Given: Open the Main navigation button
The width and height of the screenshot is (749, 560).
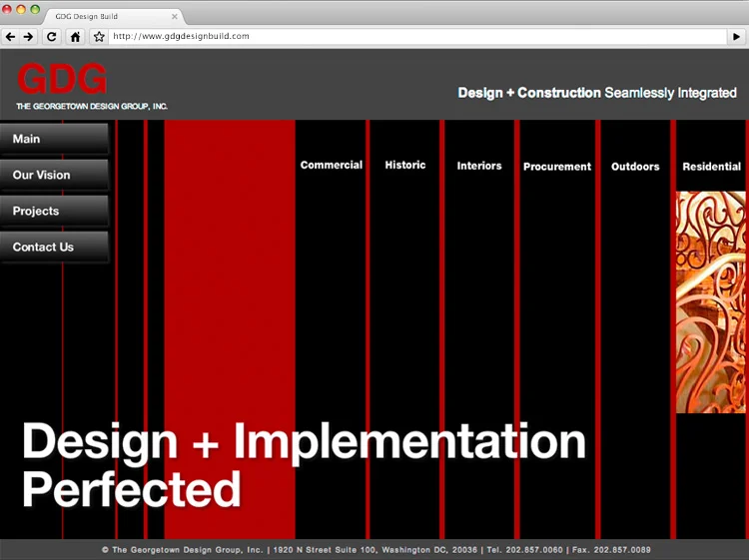Looking at the screenshot, I should [x=54, y=139].
